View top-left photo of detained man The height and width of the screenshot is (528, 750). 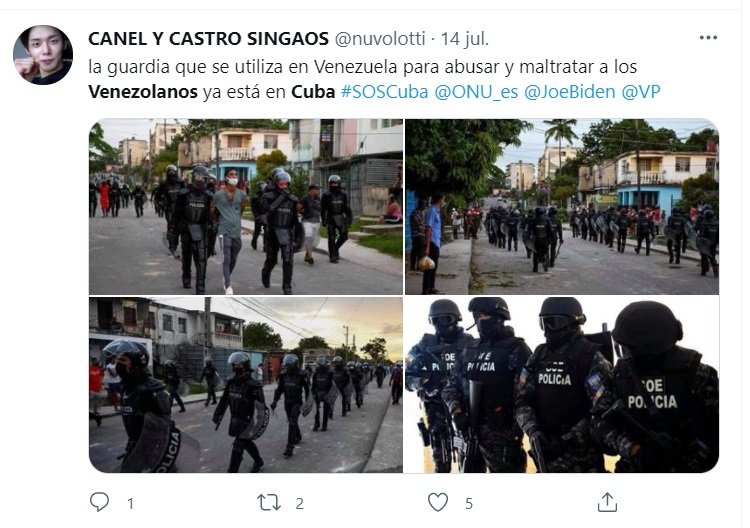tap(246, 206)
